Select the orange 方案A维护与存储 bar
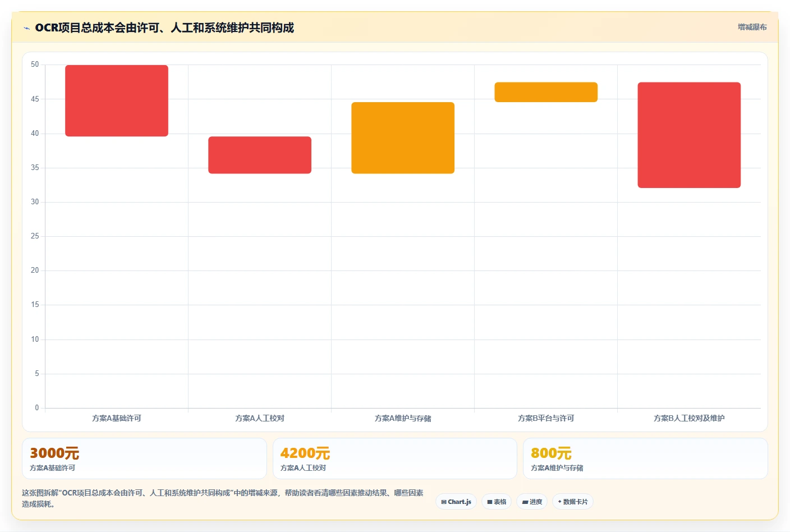The image size is (790, 532). 403,137
